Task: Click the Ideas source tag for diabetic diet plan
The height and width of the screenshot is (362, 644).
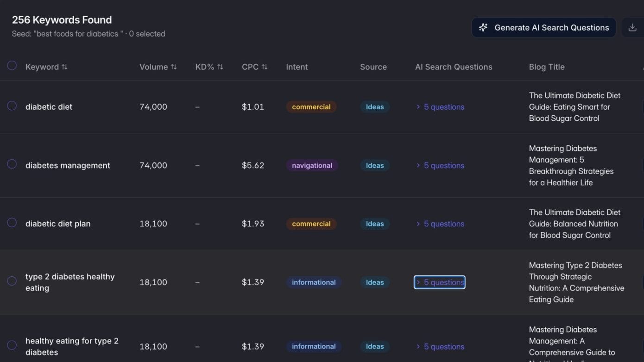Action: (375, 224)
